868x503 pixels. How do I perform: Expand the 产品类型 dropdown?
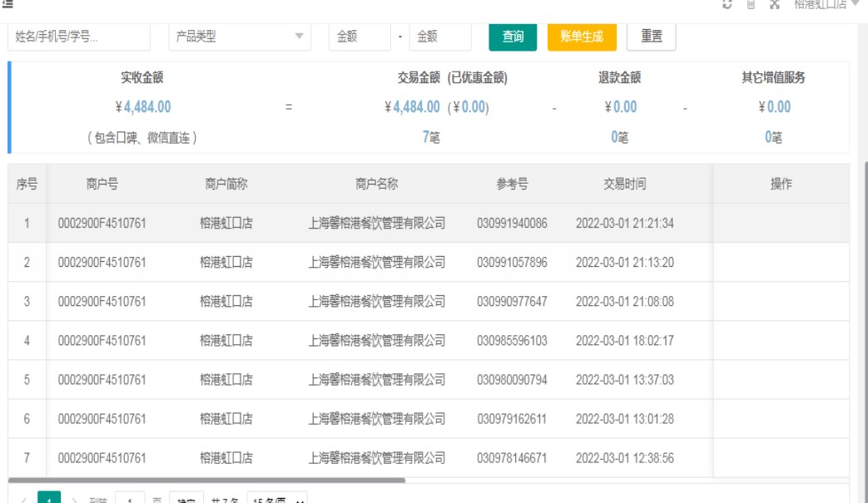(240, 37)
